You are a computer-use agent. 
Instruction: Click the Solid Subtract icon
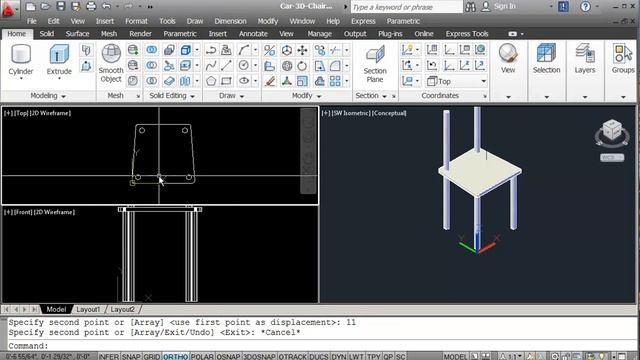click(x=151, y=65)
